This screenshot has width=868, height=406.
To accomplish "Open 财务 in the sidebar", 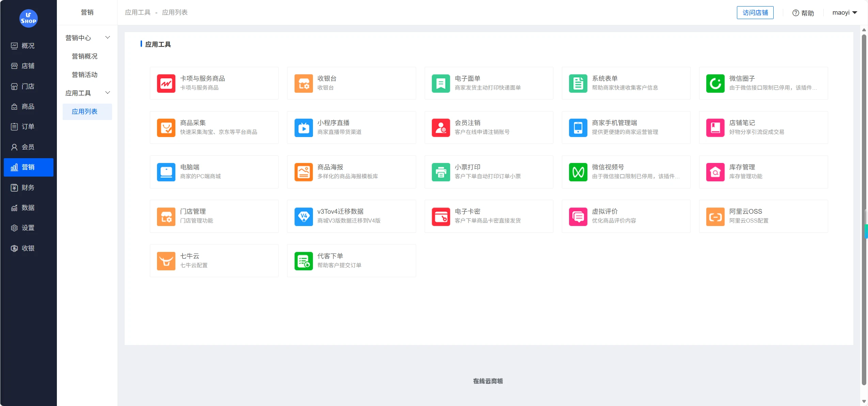I will point(28,187).
